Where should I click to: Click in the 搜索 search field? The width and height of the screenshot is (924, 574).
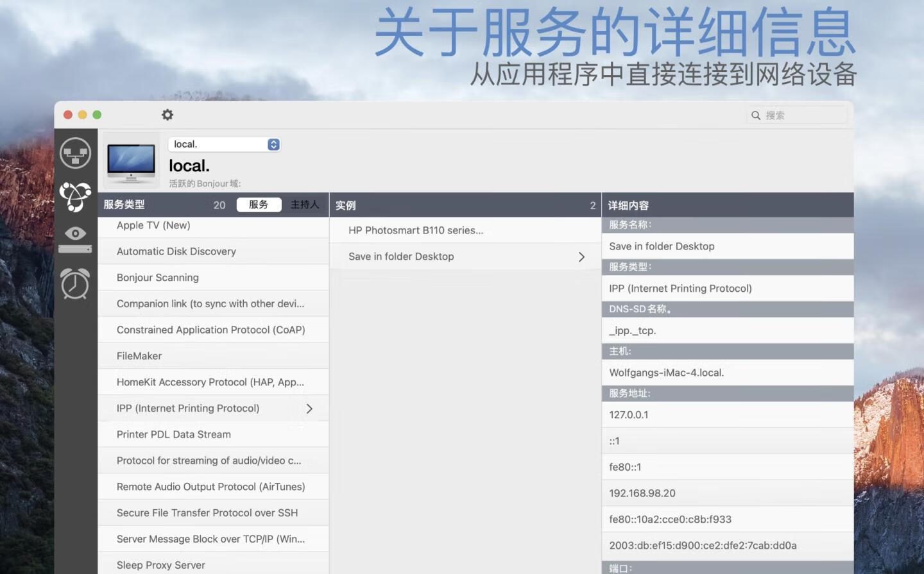803,115
